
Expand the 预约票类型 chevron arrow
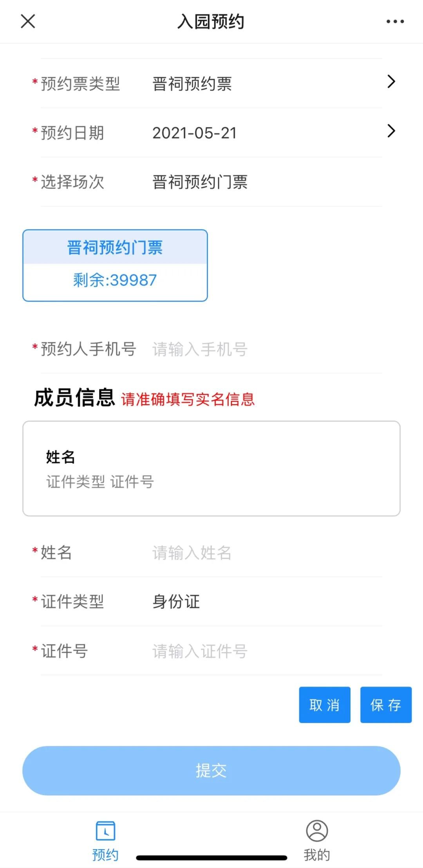click(x=391, y=81)
